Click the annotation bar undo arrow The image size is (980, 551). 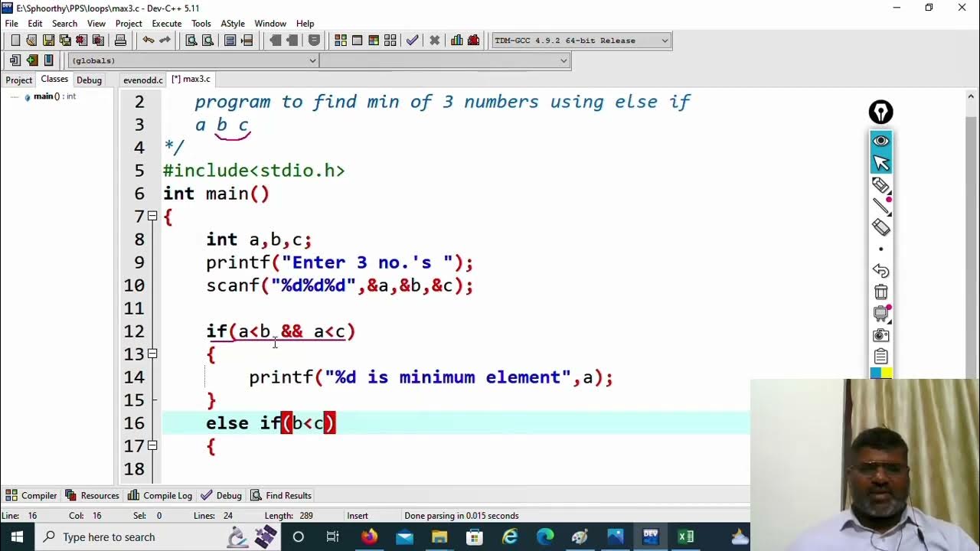click(x=880, y=271)
